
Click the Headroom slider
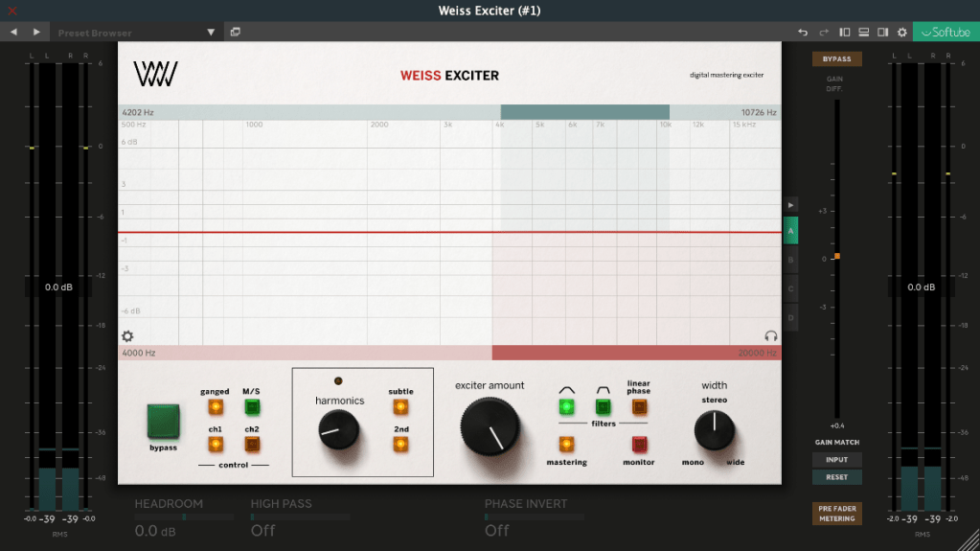[184, 517]
